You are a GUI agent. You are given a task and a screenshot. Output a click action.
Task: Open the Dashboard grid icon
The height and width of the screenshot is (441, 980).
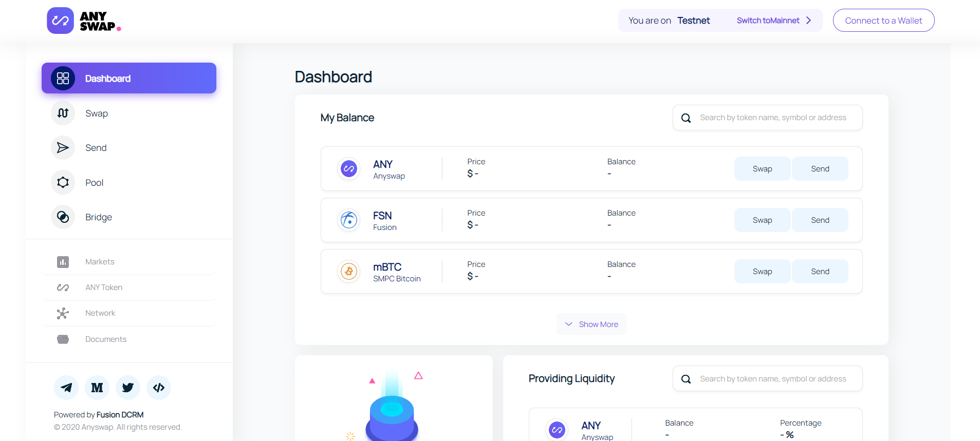tap(63, 78)
